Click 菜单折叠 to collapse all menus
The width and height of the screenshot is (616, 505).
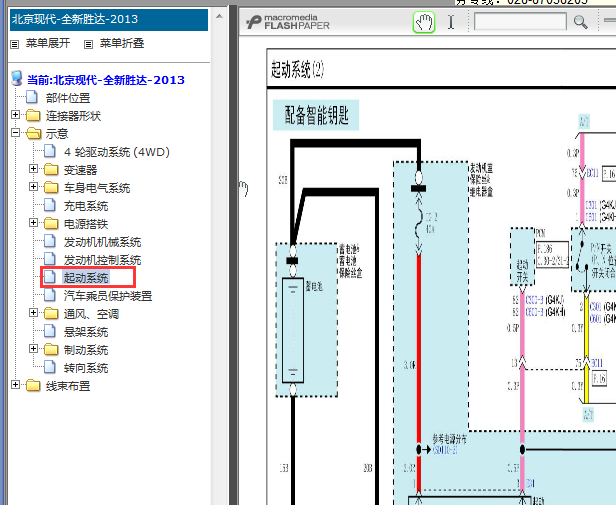(122, 43)
